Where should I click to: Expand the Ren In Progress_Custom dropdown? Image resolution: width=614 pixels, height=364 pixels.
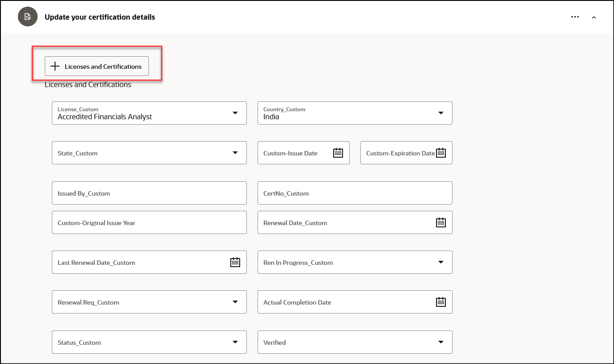441,262
